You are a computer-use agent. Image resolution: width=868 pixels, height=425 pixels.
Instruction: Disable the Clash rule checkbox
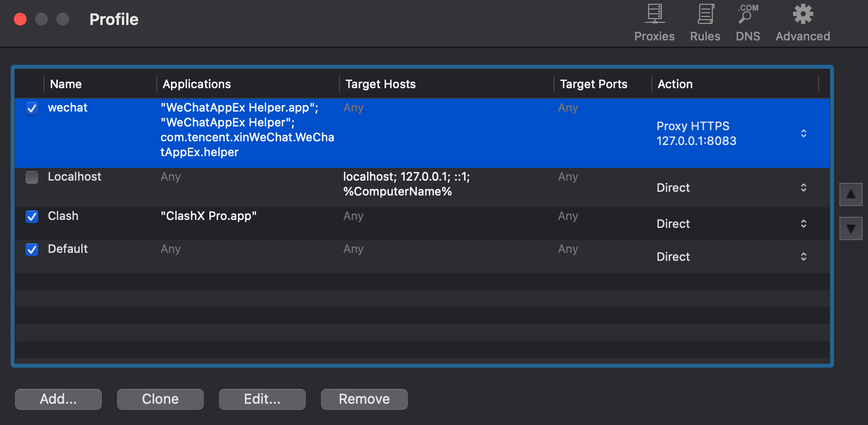32,217
